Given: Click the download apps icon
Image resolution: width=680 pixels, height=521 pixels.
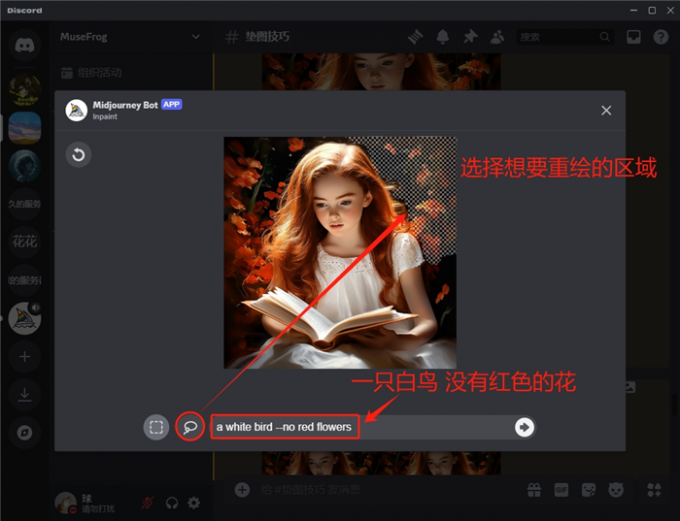Looking at the screenshot, I should (x=25, y=394).
